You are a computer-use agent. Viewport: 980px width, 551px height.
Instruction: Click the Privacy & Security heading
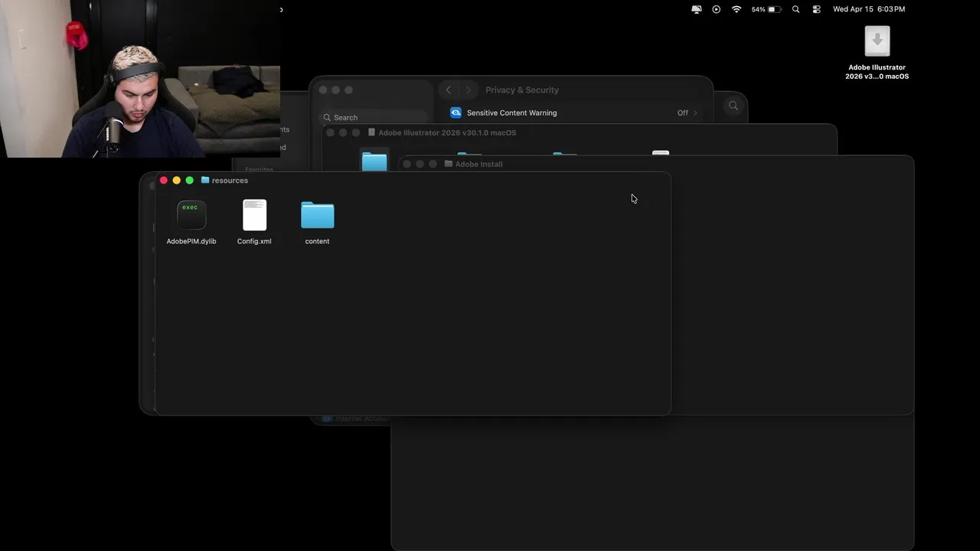(522, 90)
